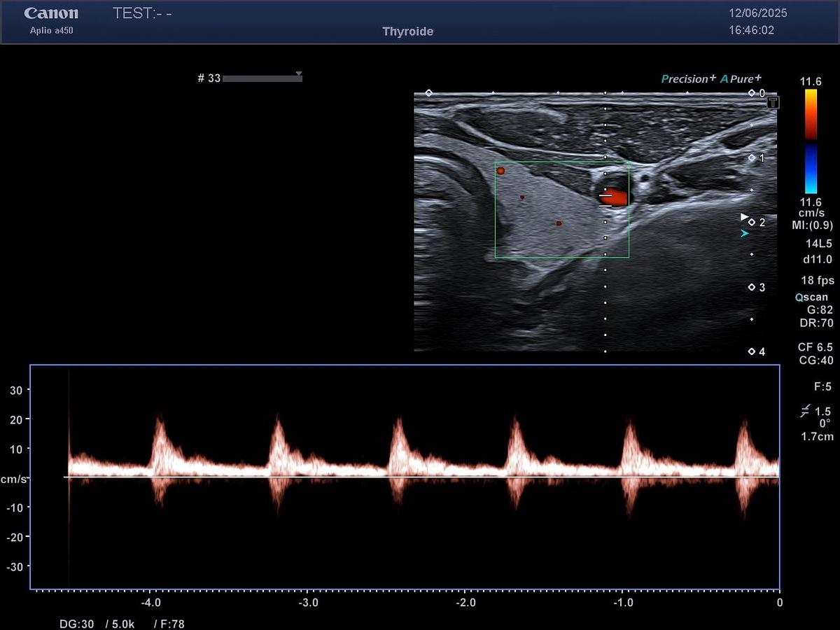The image size is (840, 630).
Task: Click the color gain CG:40 value
Action: coord(815,360)
